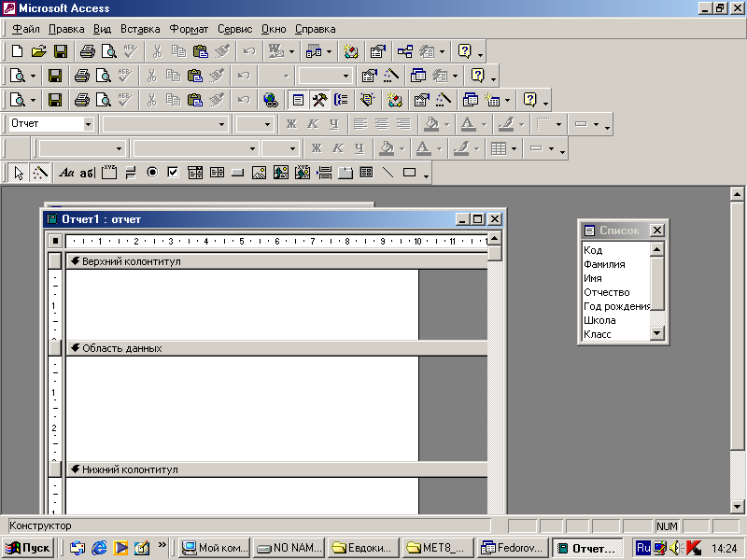Screen dimensions: 747x560
Task: Click the Ru language indicator in tray
Action: [643, 548]
